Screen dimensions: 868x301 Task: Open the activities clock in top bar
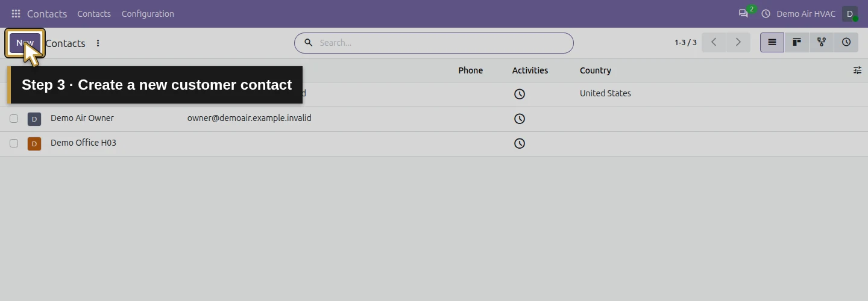[x=766, y=13]
